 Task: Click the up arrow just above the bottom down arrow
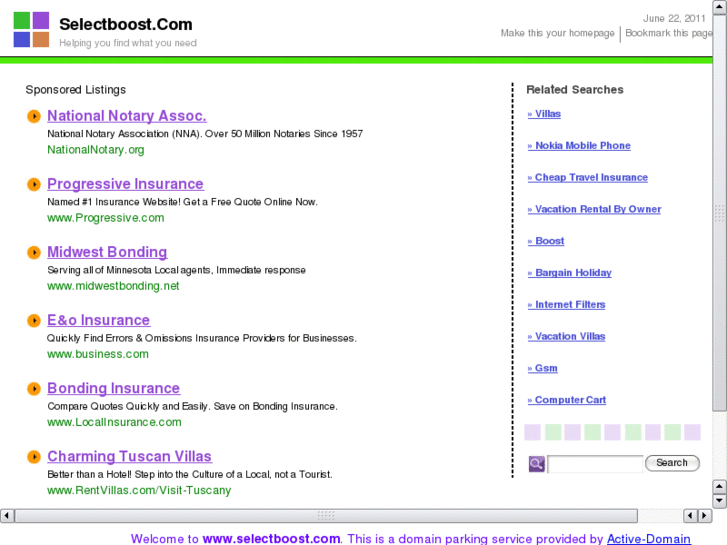(719, 487)
